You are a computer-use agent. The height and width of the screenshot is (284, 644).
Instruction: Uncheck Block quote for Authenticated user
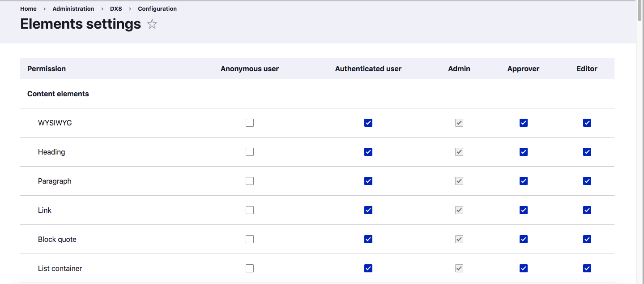(x=368, y=239)
